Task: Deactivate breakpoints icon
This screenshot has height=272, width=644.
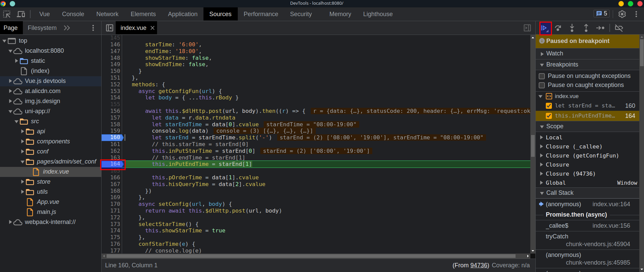Action: click(619, 28)
